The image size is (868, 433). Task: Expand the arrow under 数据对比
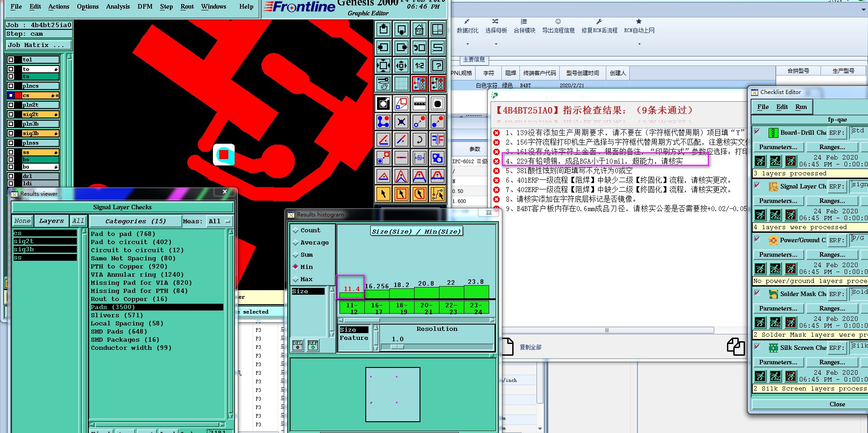467,44
